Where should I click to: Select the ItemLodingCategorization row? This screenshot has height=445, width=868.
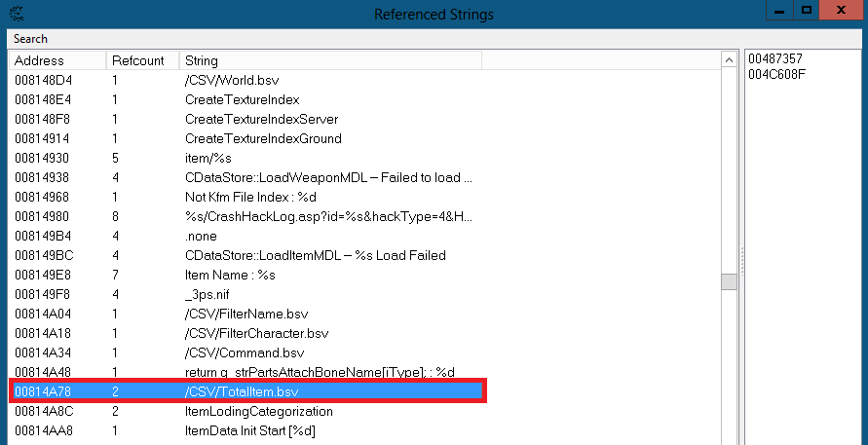tap(365, 411)
